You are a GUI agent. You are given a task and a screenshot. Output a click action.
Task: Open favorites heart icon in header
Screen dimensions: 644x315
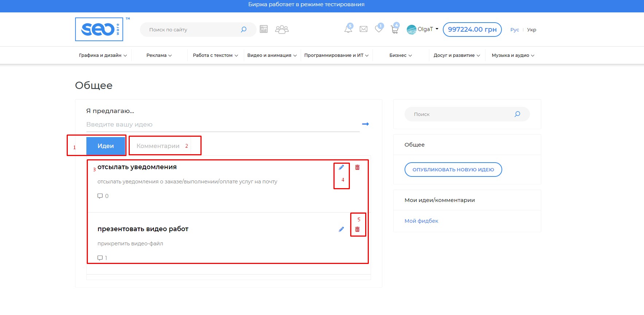pyautogui.click(x=379, y=29)
